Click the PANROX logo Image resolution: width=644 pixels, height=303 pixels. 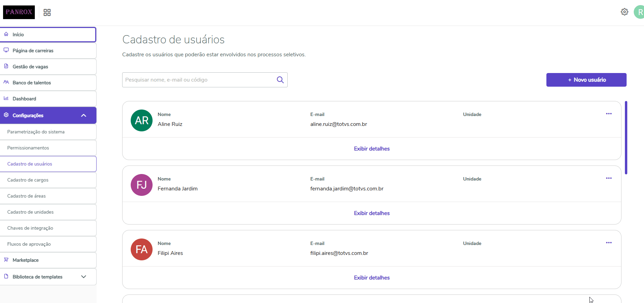19,12
